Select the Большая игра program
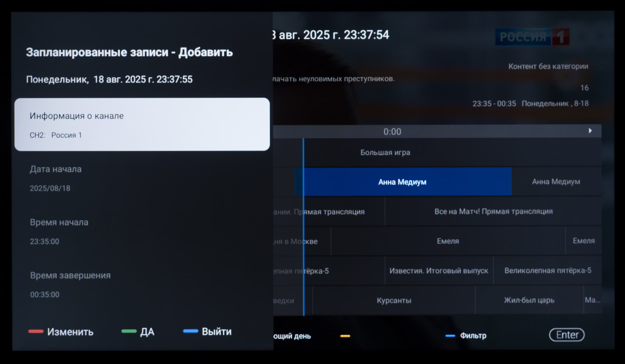625x364 pixels. point(385,152)
